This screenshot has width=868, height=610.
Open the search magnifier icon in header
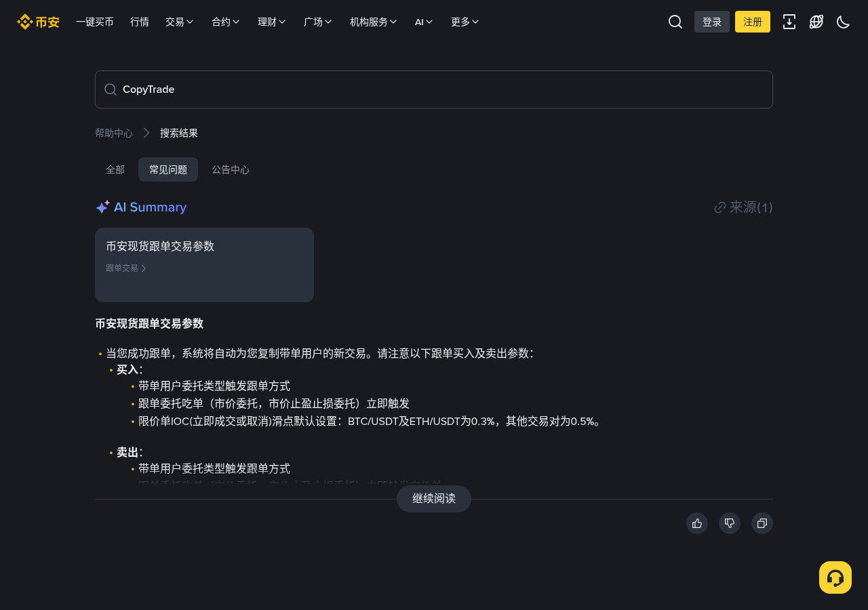point(675,22)
